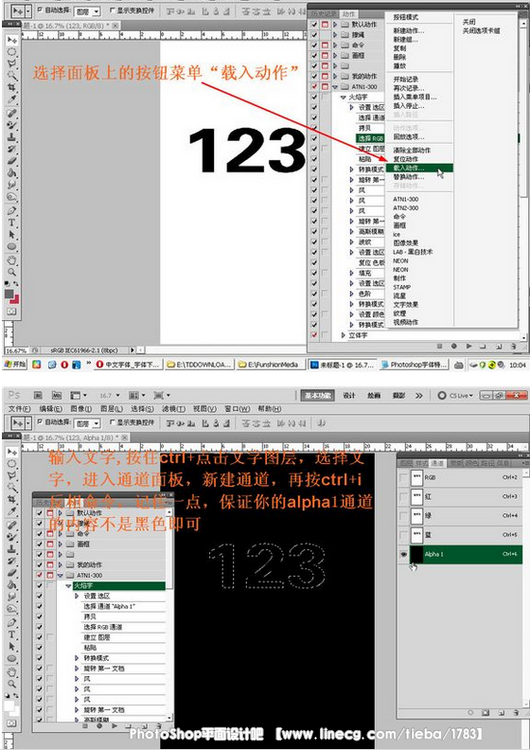Open E:\FunshionMedia folder in the taskbar

click(271, 364)
